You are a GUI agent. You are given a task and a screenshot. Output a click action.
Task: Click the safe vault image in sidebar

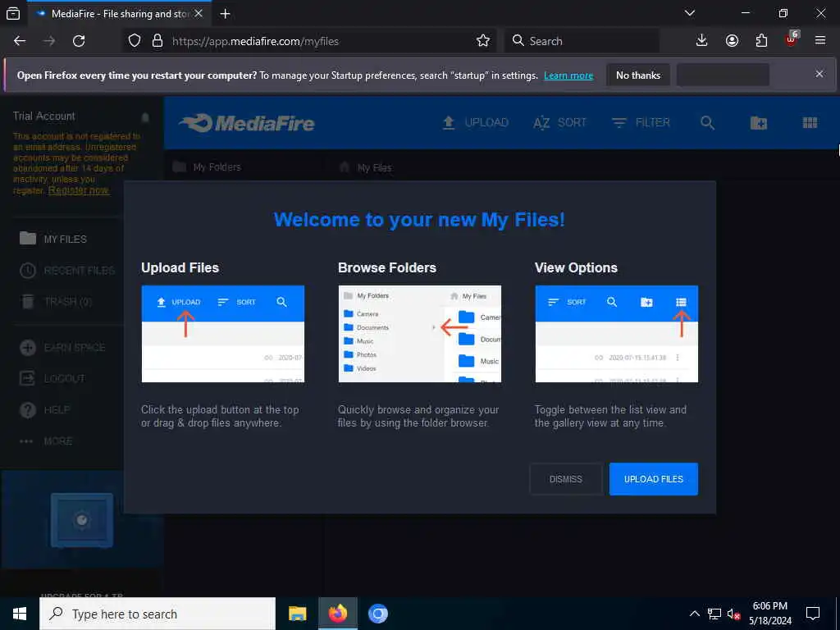coord(82,521)
